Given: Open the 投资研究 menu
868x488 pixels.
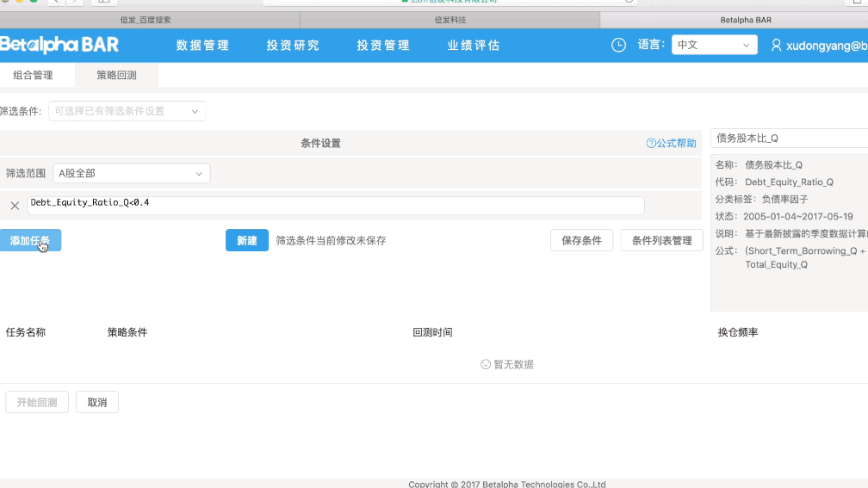Looking at the screenshot, I should tap(293, 46).
